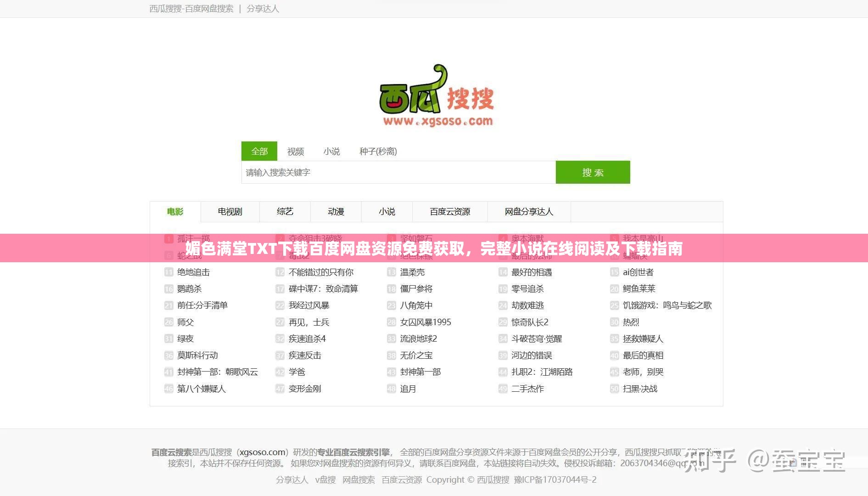Viewport: 868px width, 496px height.
Task: Select the 种子(秒离) search filter tab
Action: click(378, 151)
